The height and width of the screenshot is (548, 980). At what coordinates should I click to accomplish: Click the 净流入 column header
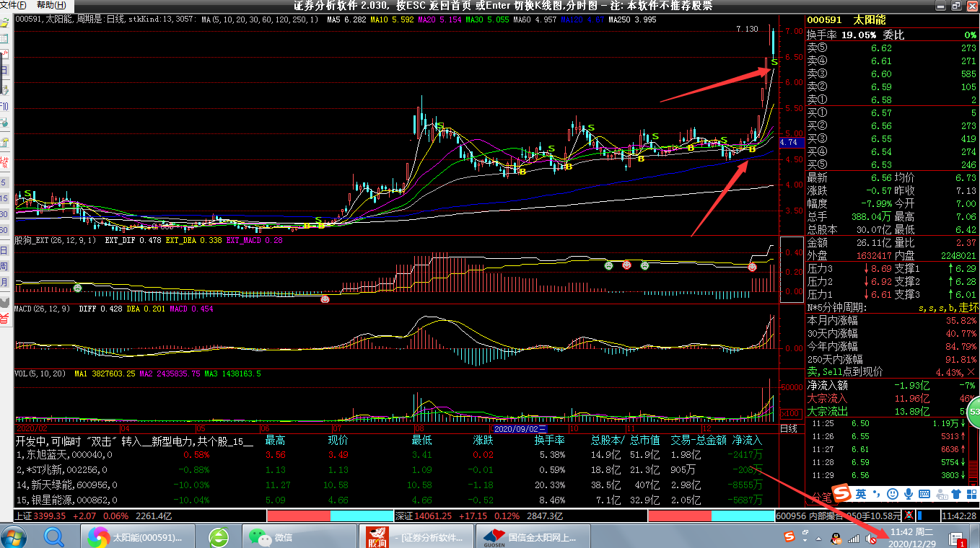[747, 440]
